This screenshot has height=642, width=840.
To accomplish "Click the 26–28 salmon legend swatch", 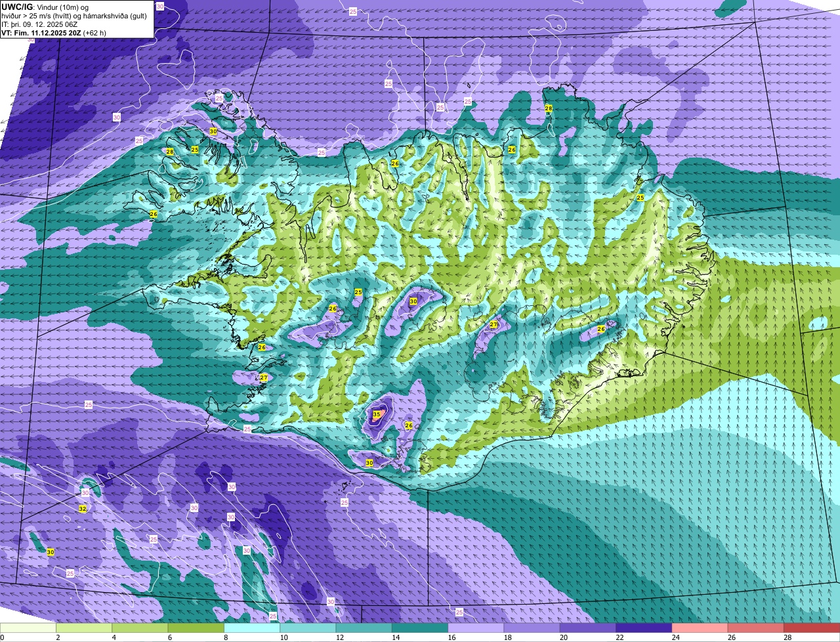I will tap(756, 628).
